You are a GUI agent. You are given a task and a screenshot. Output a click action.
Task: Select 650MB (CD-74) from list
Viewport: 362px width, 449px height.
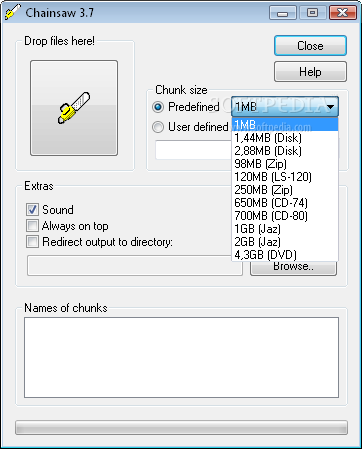285,203
